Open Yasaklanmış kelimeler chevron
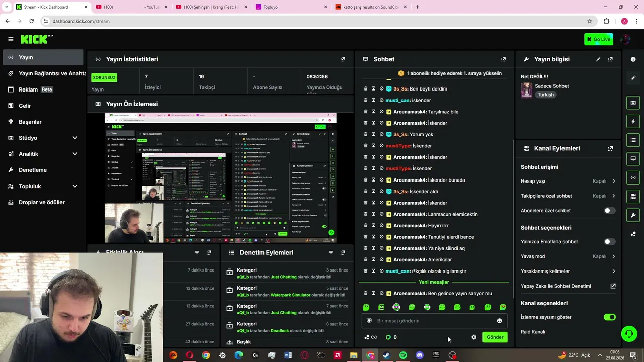Image resolution: width=644 pixels, height=362 pixels. pos(613,271)
